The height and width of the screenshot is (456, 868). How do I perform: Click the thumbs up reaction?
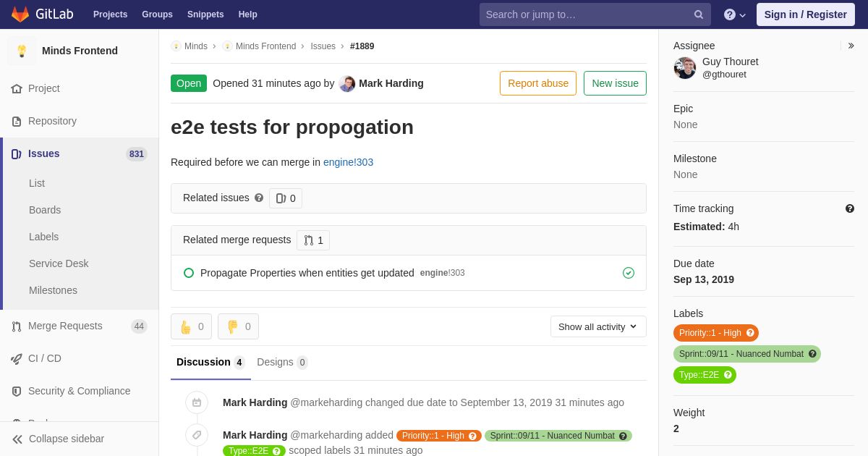pyautogui.click(x=191, y=326)
